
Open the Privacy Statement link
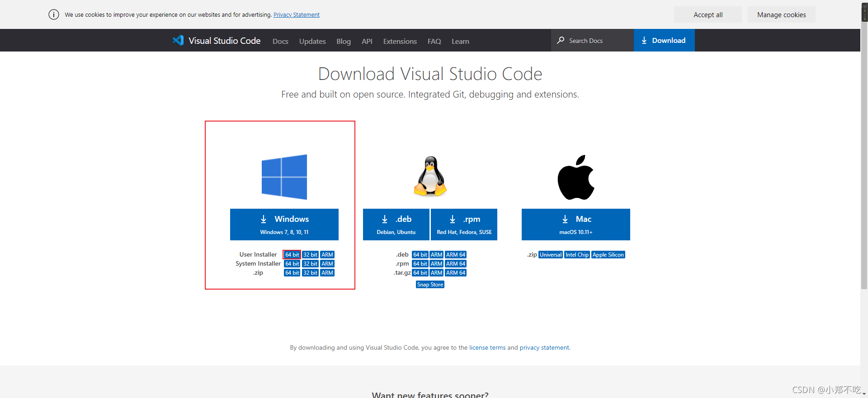297,14
